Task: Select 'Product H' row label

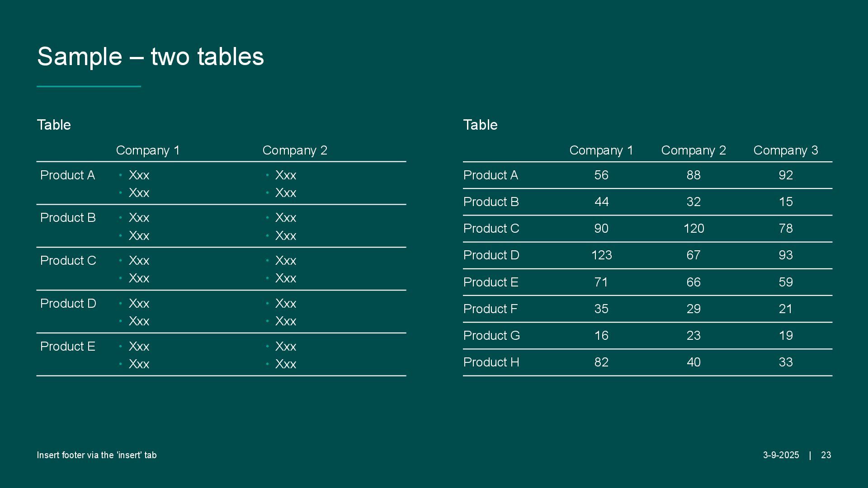Action: (491, 362)
